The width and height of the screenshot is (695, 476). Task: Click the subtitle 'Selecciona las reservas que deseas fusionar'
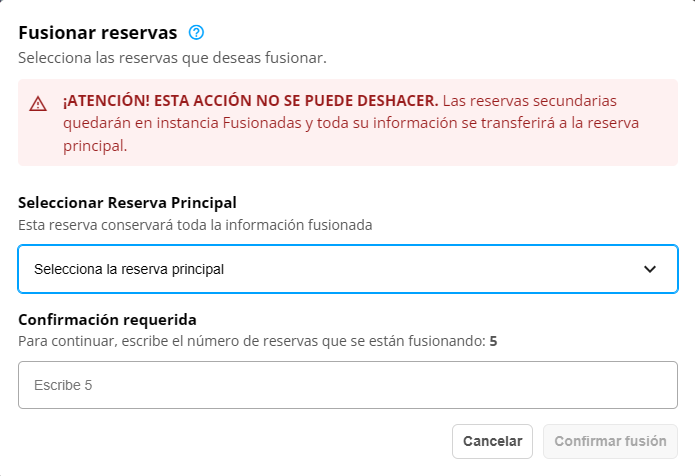coord(172,58)
